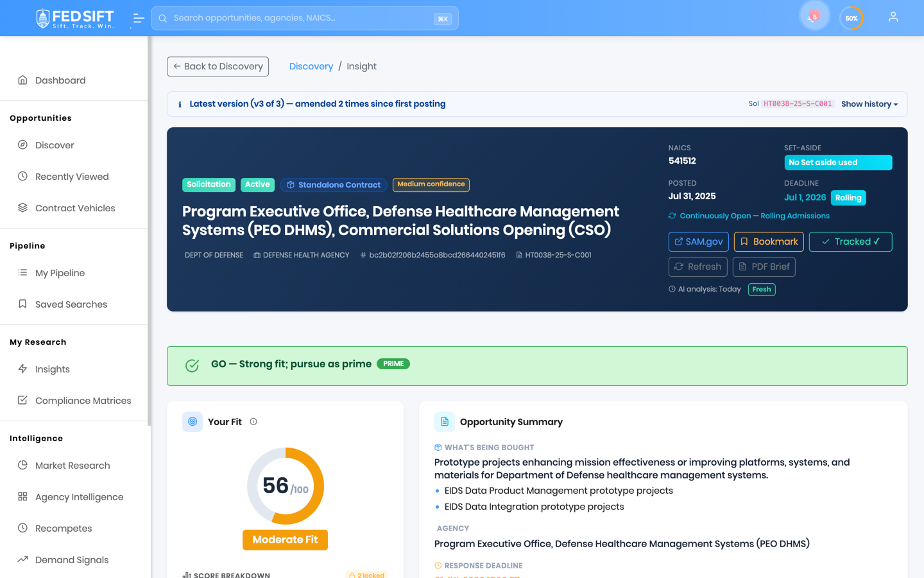
Task: Click the 56/100 fit score ring
Action: click(286, 486)
